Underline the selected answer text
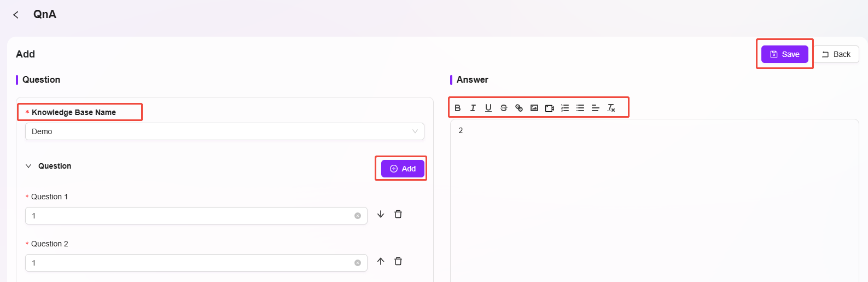Viewport: 868px width, 282px height. tap(488, 108)
